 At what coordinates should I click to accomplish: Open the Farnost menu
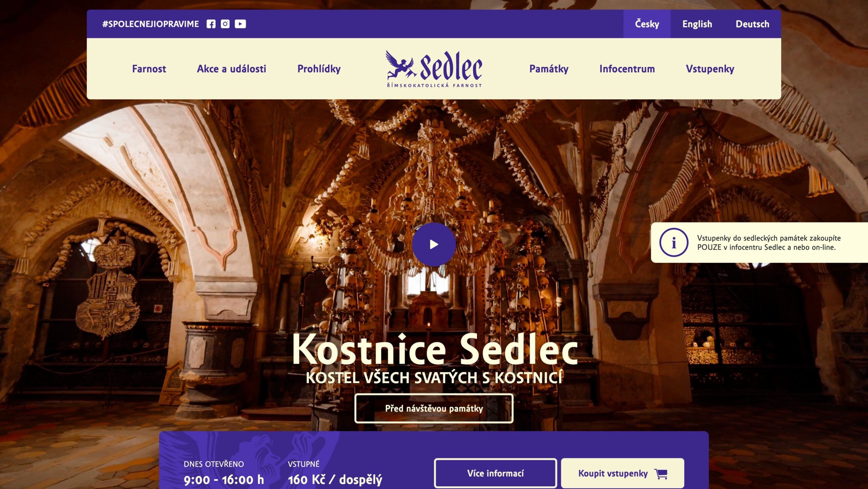(x=149, y=69)
